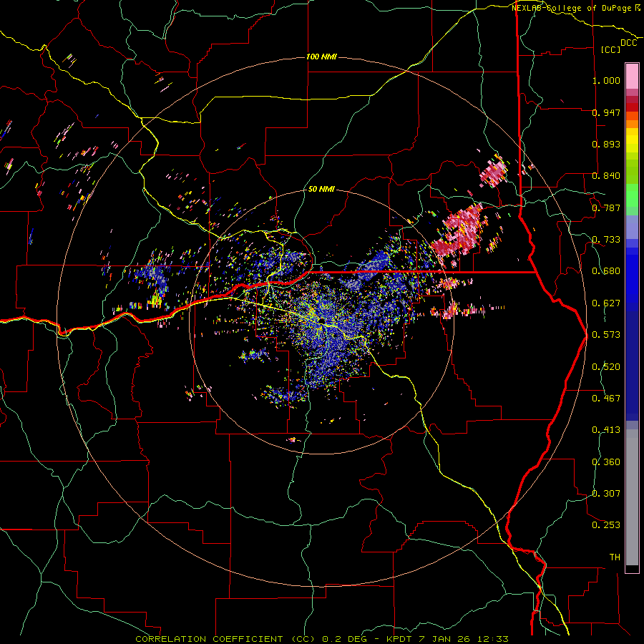Click the 50 NMI range ring label
The height and width of the screenshot is (644, 644).
tap(321, 189)
